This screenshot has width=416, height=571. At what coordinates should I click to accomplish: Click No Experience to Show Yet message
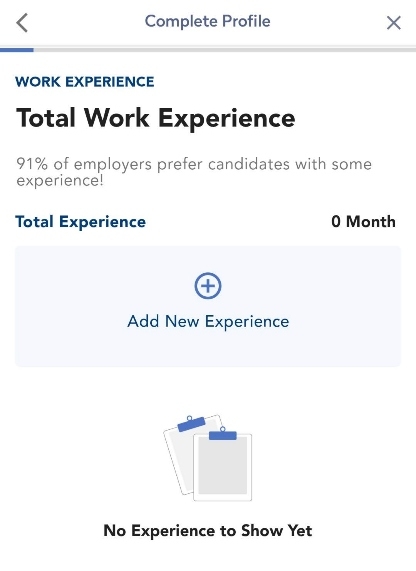click(x=208, y=531)
